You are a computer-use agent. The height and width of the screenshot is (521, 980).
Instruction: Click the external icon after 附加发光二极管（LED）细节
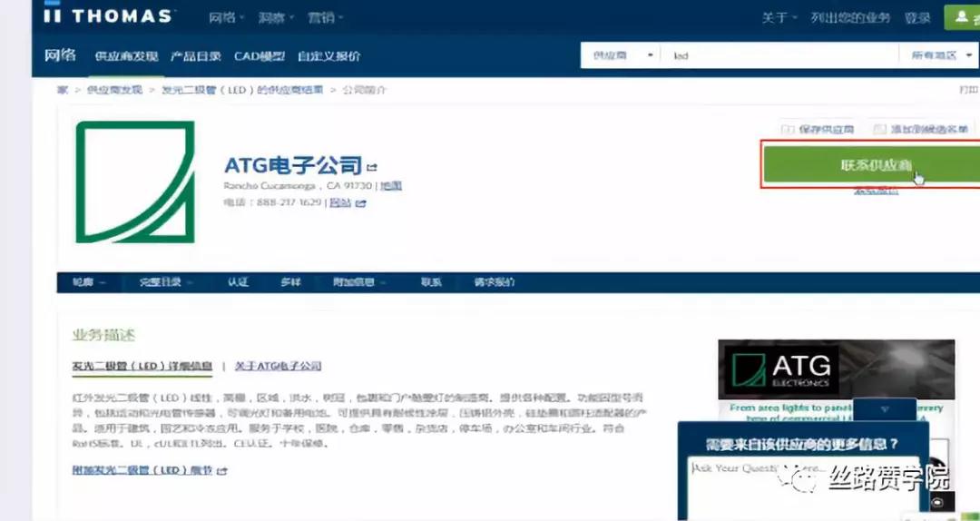tap(222, 471)
